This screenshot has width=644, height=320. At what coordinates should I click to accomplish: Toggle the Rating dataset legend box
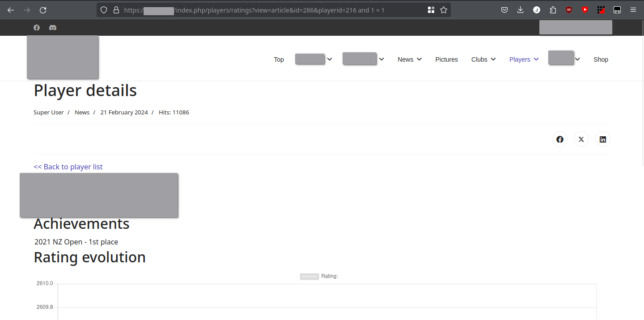click(309, 276)
